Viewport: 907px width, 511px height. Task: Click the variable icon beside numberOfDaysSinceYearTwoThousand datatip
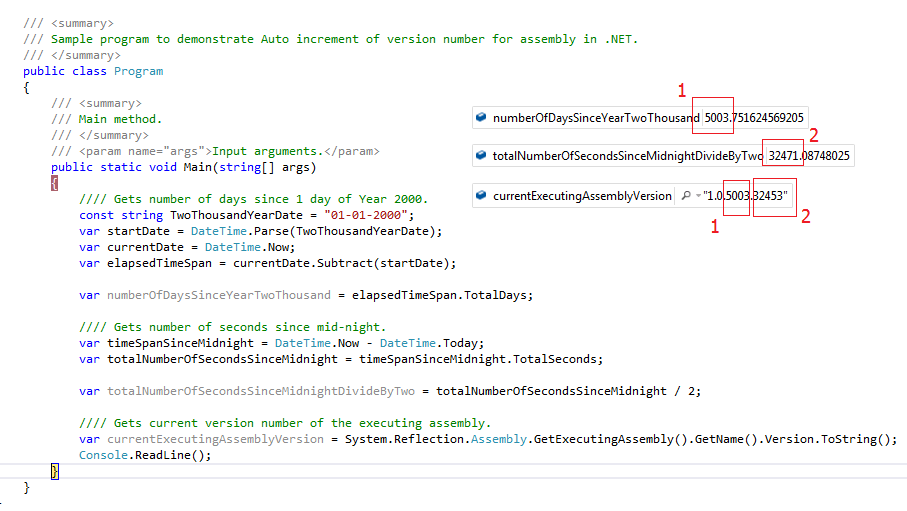(481, 117)
